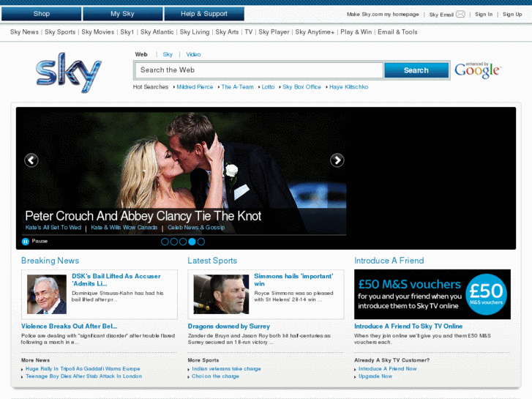Open Sky1 in navigation bar

[127, 32]
